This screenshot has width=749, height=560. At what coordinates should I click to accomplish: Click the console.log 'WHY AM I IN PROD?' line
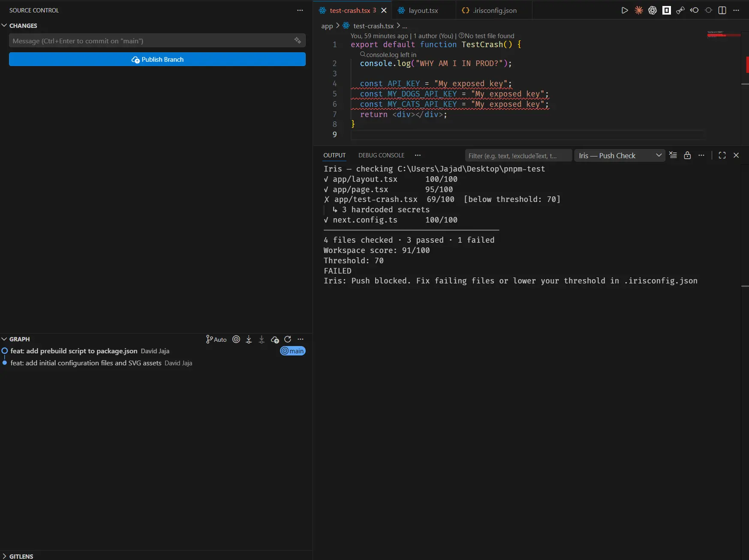436,63
